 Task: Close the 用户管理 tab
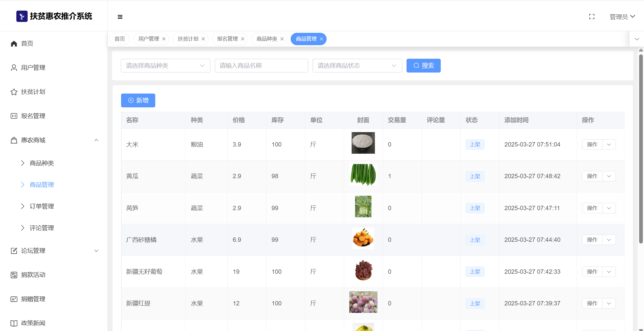click(x=164, y=39)
